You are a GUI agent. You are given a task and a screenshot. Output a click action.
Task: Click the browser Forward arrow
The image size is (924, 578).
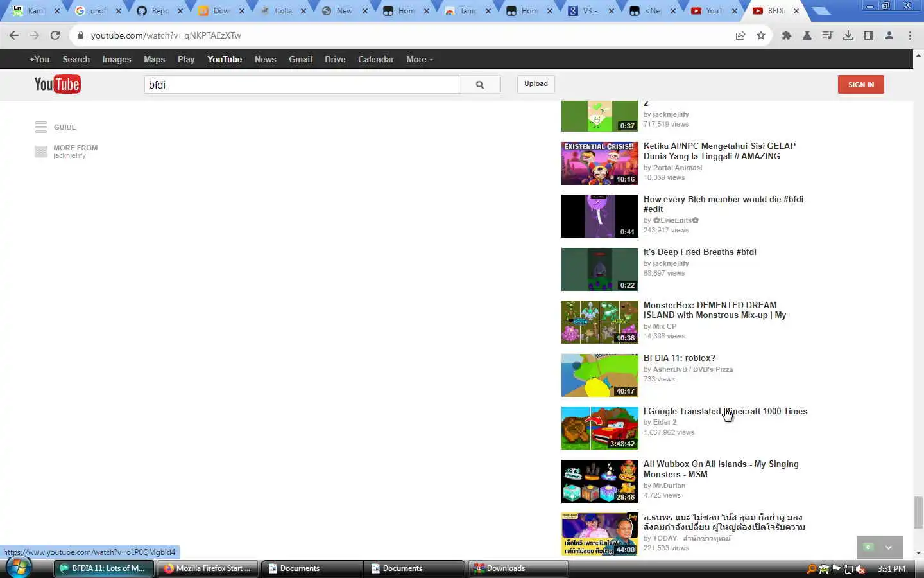point(35,35)
